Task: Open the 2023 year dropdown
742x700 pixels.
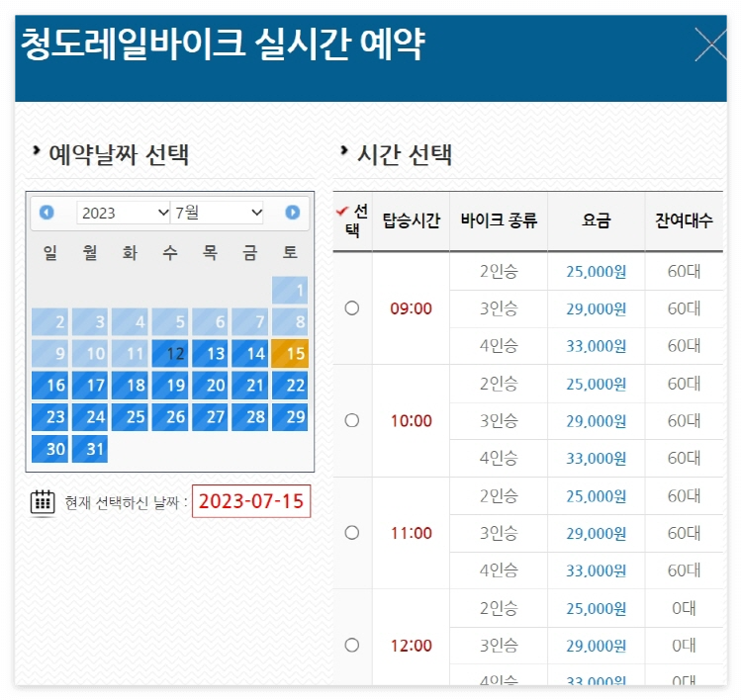Action: [x=124, y=213]
